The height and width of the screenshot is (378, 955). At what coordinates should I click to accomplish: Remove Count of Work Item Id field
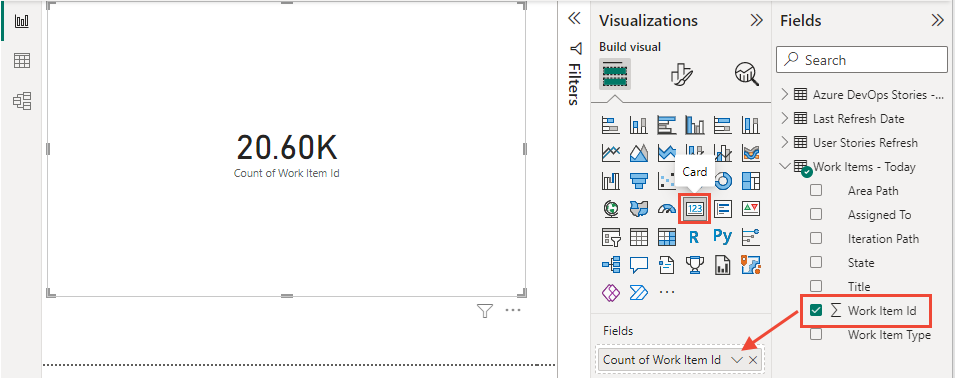pos(753,360)
